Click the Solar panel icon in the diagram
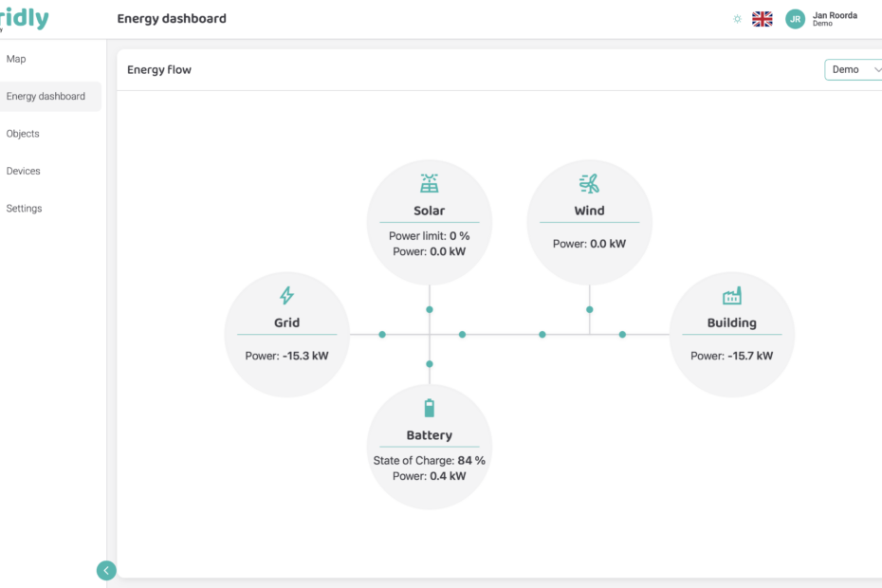The width and height of the screenshot is (882, 588). pos(430,182)
